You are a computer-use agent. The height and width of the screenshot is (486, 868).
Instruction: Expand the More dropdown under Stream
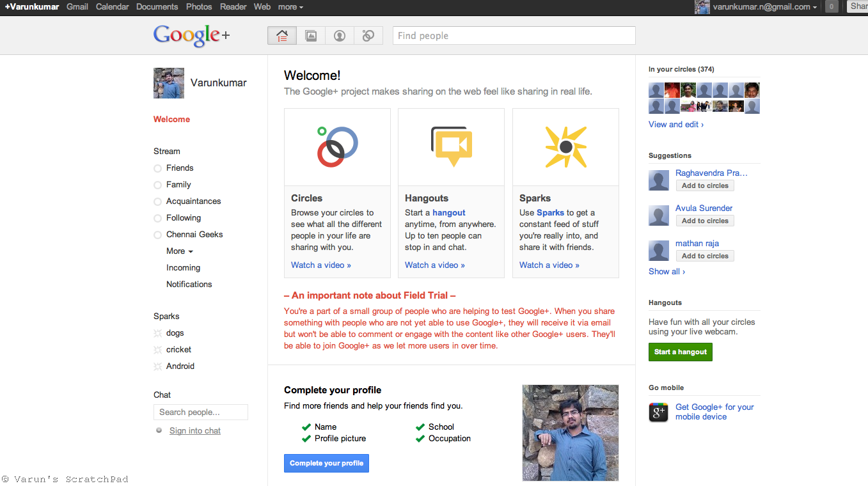click(x=180, y=251)
